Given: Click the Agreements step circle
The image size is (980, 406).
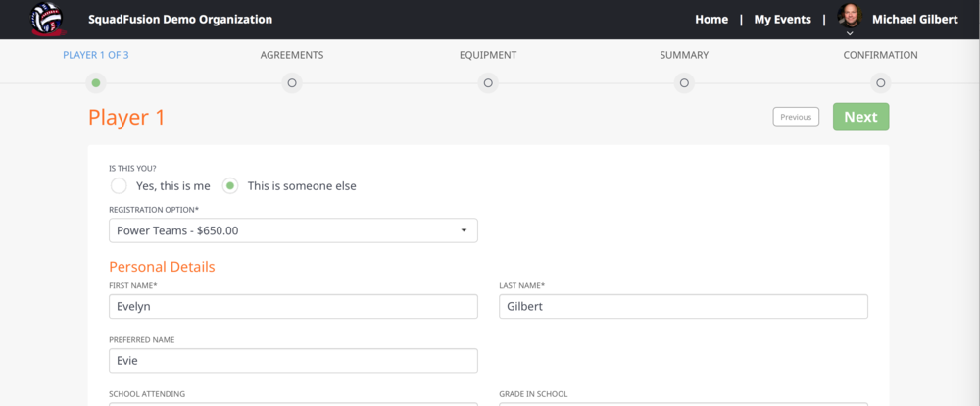Looking at the screenshot, I should (x=292, y=83).
